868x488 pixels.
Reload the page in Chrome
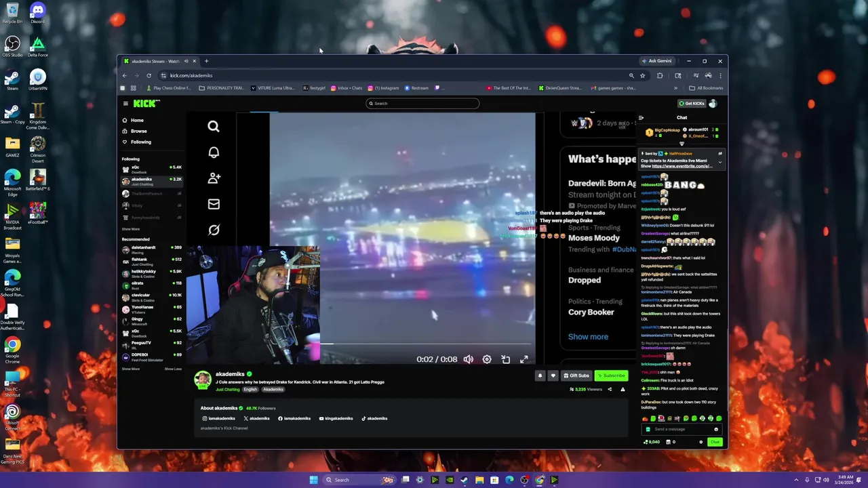(149, 75)
